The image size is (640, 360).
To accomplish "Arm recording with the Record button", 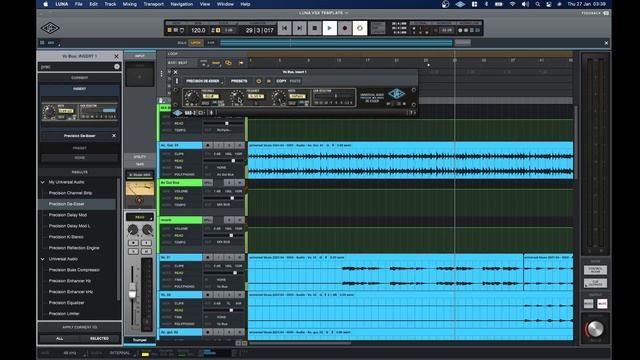I will tap(345, 28).
